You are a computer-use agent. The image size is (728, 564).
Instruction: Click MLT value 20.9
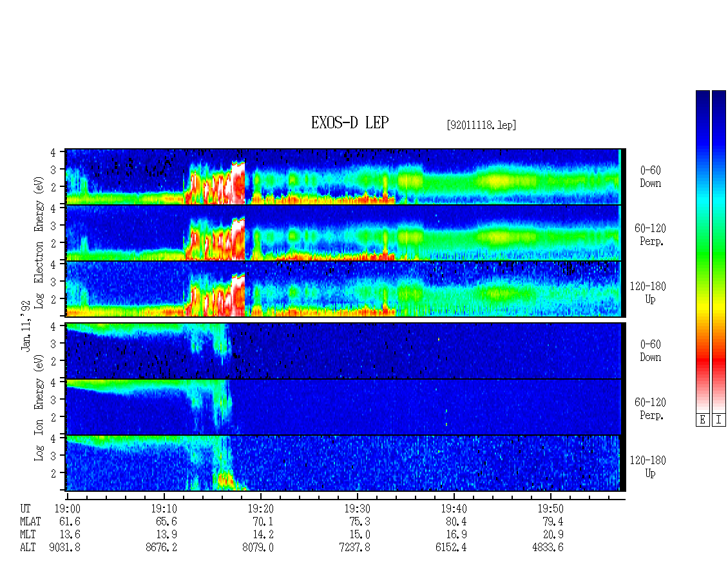(553, 535)
